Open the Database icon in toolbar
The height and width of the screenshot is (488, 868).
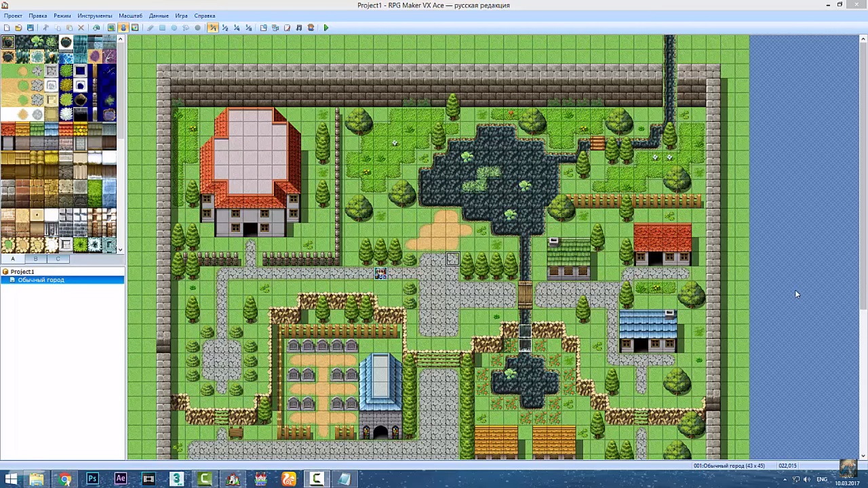(264, 28)
